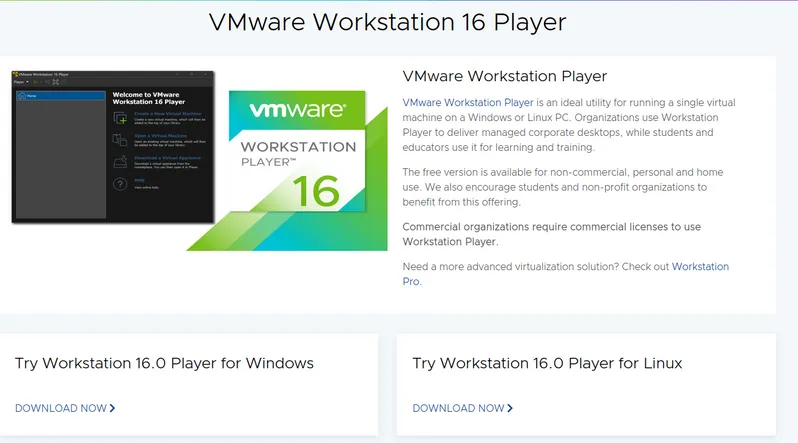Click the Create a New Virtual Machine text

point(168,115)
